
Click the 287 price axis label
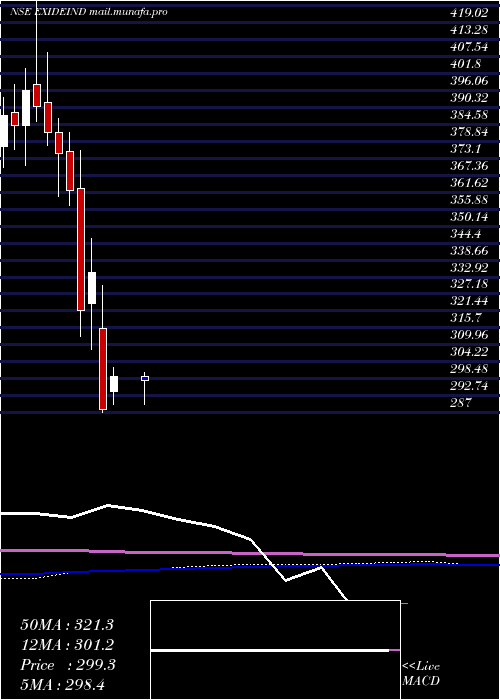461,403
